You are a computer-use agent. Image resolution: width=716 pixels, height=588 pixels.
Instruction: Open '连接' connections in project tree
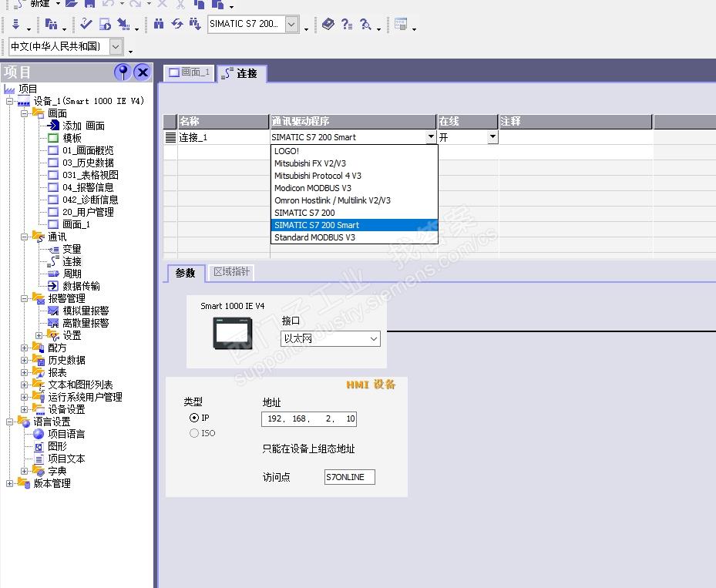(x=72, y=261)
